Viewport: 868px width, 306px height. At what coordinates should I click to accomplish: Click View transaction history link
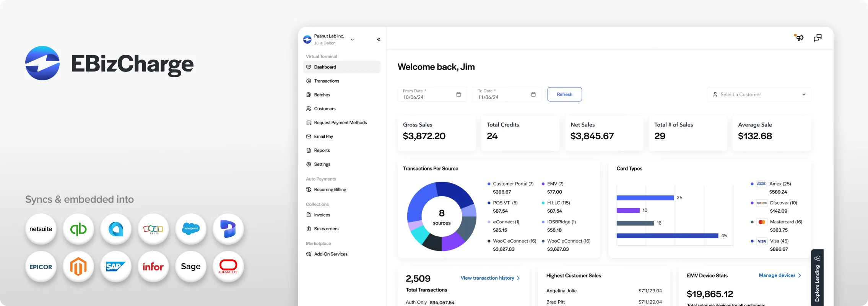pyautogui.click(x=490, y=278)
